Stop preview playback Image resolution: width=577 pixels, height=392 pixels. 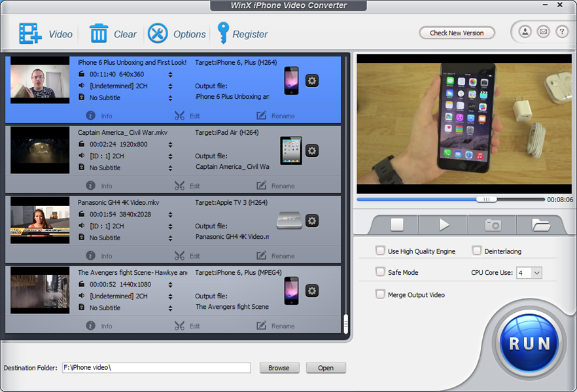pyautogui.click(x=396, y=224)
